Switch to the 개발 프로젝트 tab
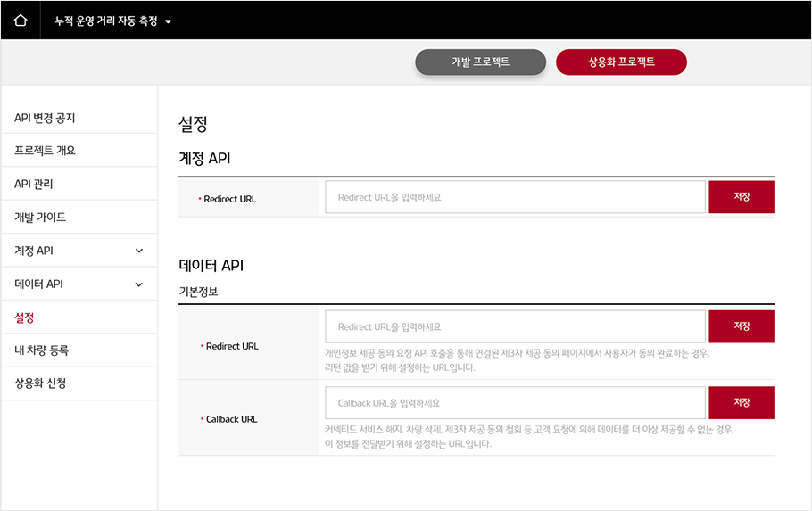Screen dimensions: 812x511 pyautogui.click(x=480, y=62)
